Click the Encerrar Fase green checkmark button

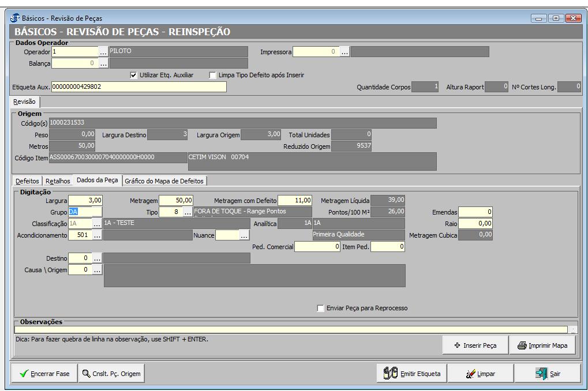click(44, 374)
